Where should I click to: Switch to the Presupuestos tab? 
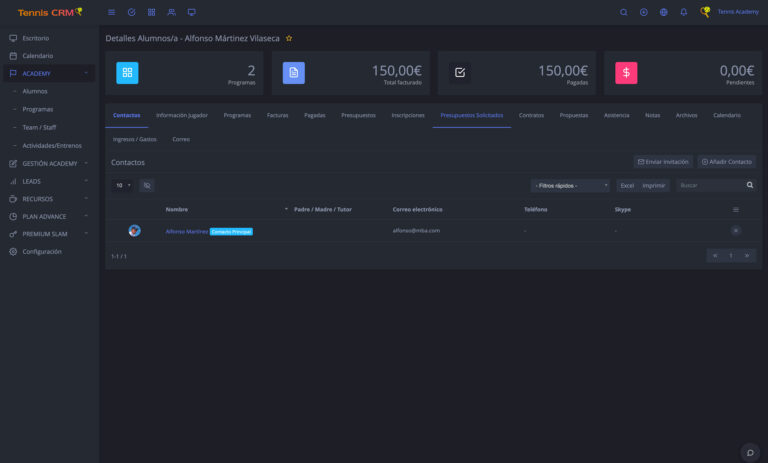pyautogui.click(x=358, y=116)
